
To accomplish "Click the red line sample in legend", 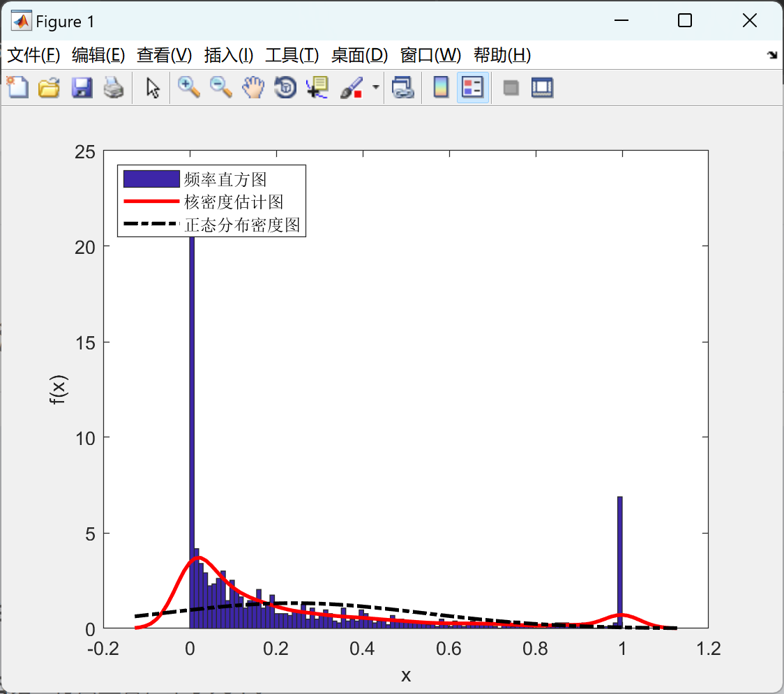I will tap(151, 201).
